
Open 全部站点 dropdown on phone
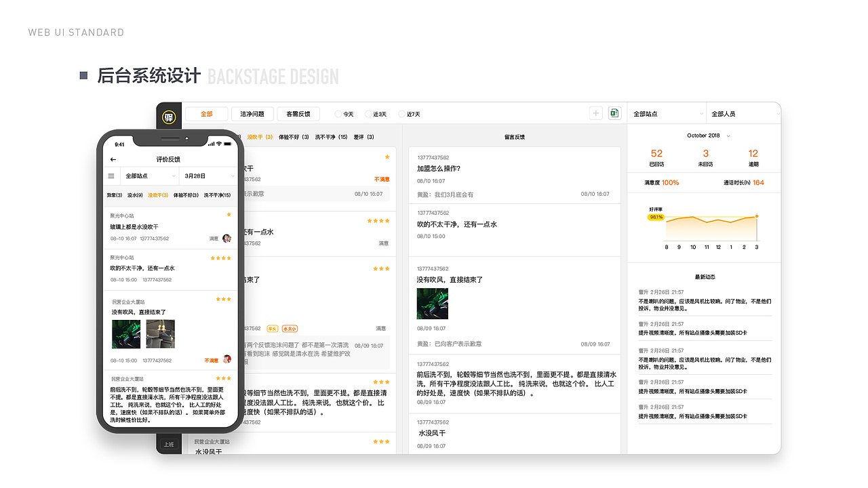tap(149, 176)
